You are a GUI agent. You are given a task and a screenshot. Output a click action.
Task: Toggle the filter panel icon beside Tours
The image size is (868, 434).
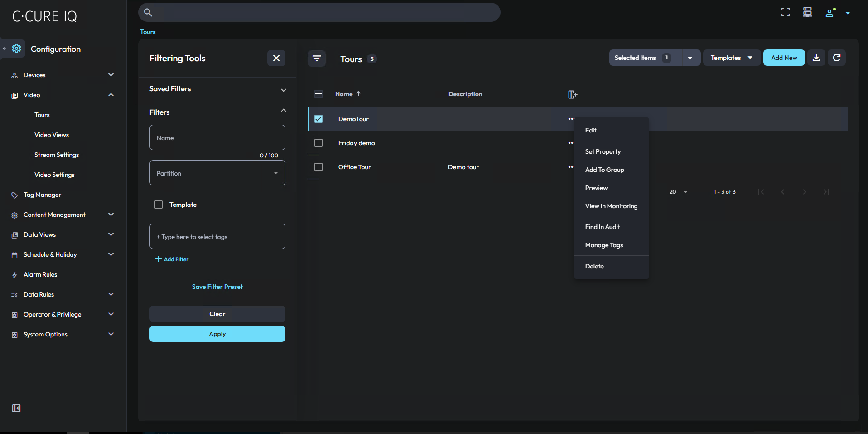click(x=317, y=58)
